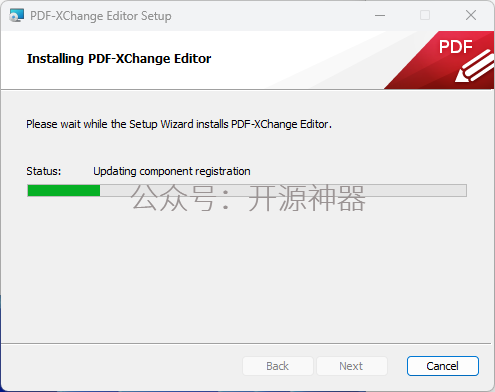Click the disabled Next button
495x392 pixels.
coord(351,366)
